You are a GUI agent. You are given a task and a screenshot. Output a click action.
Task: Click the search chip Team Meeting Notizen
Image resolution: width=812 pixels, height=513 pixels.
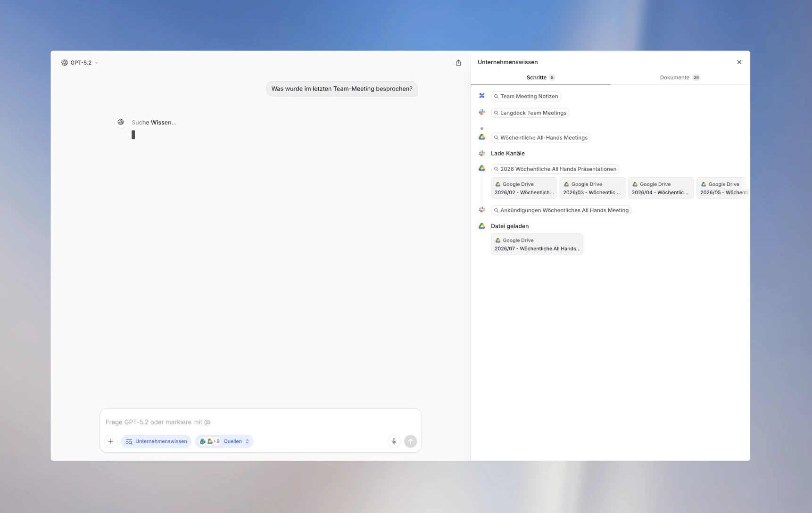pyautogui.click(x=526, y=96)
